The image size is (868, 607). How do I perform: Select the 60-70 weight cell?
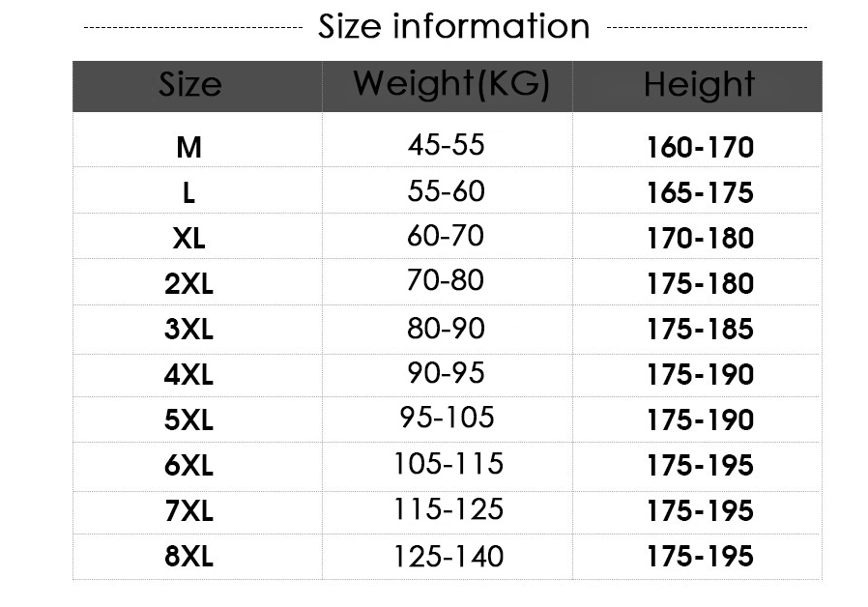(446, 236)
